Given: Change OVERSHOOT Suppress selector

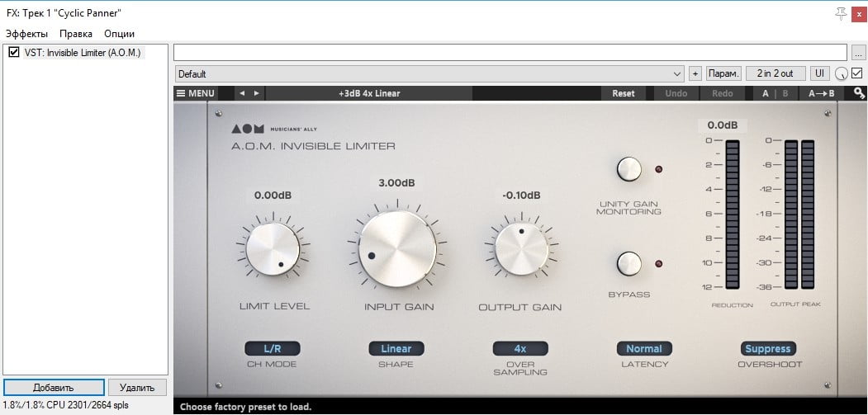Looking at the screenshot, I should coord(768,349).
